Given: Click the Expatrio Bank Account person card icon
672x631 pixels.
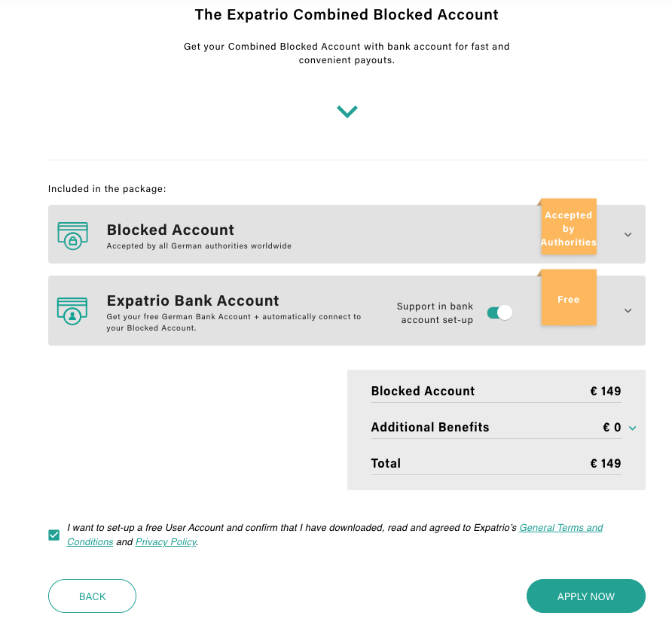Looking at the screenshot, I should pos(72,310).
